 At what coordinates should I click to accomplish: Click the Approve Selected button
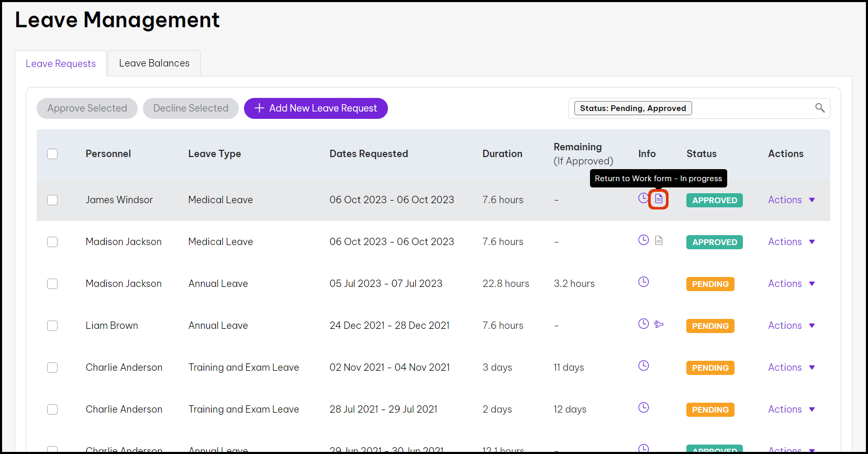(x=87, y=108)
